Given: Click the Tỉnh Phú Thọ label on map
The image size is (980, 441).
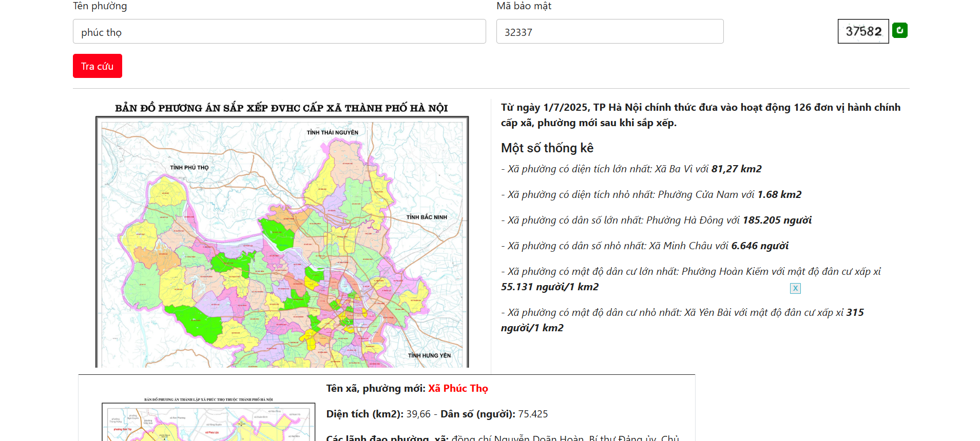Looking at the screenshot, I should tap(189, 168).
